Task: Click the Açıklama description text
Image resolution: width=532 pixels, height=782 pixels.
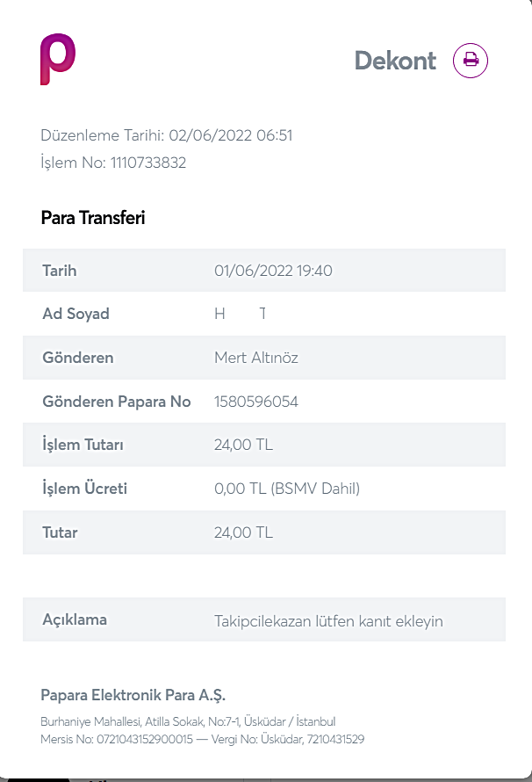Action: [328, 621]
